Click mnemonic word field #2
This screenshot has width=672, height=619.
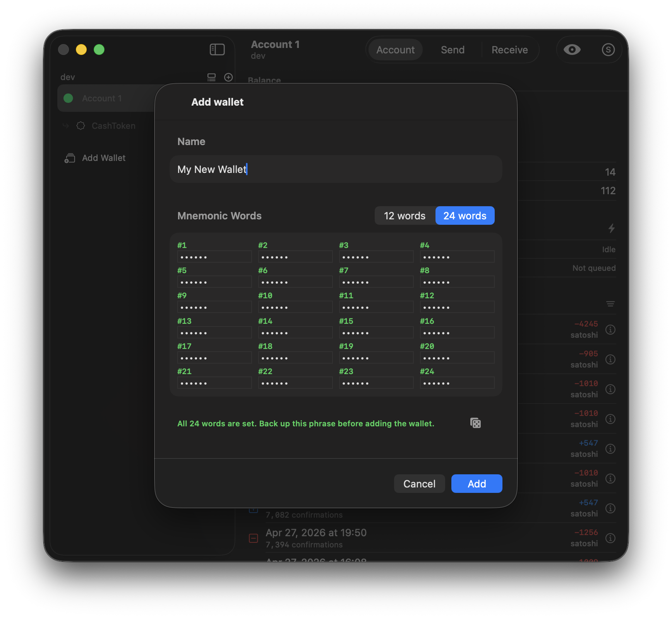pyautogui.click(x=295, y=256)
